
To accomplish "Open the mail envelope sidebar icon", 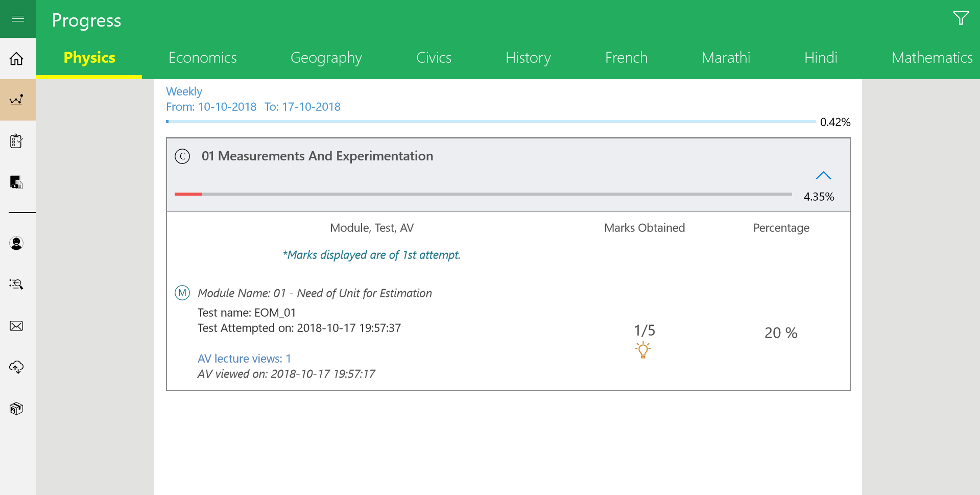I will tap(17, 326).
